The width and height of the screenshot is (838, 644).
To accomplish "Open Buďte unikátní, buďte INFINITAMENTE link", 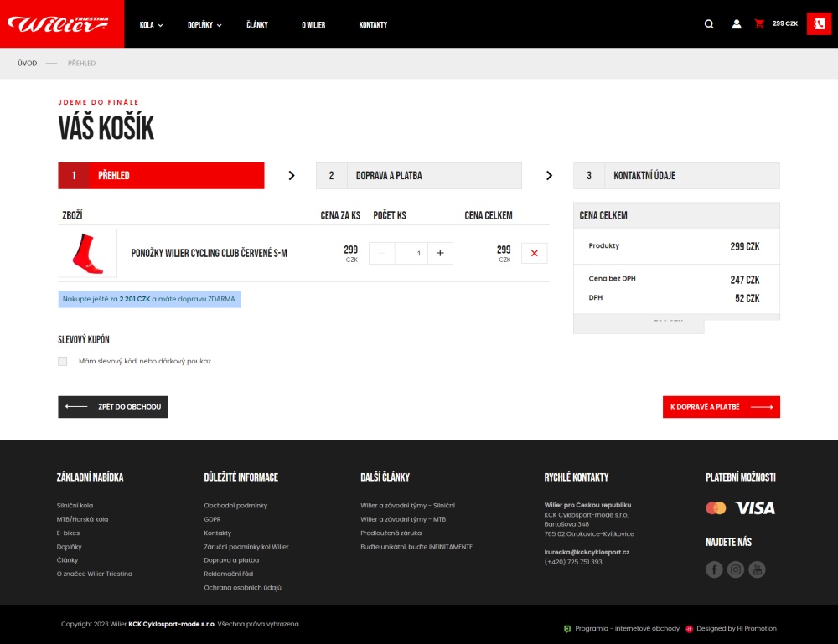I will click(416, 547).
